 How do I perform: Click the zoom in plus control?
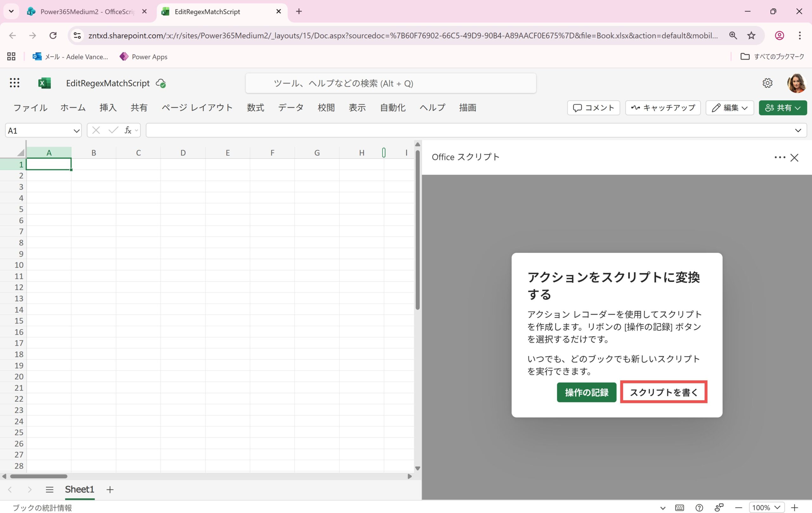pyautogui.click(x=795, y=508)
